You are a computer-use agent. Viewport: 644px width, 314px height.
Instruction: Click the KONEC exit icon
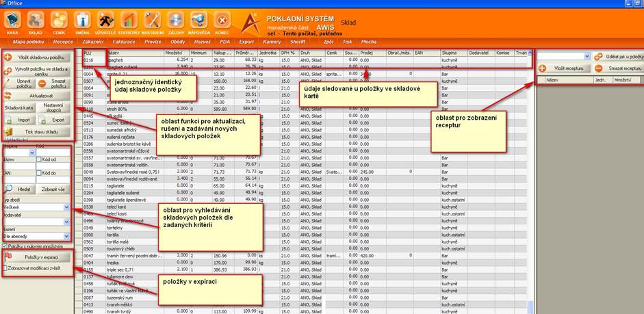pos(222,21)
